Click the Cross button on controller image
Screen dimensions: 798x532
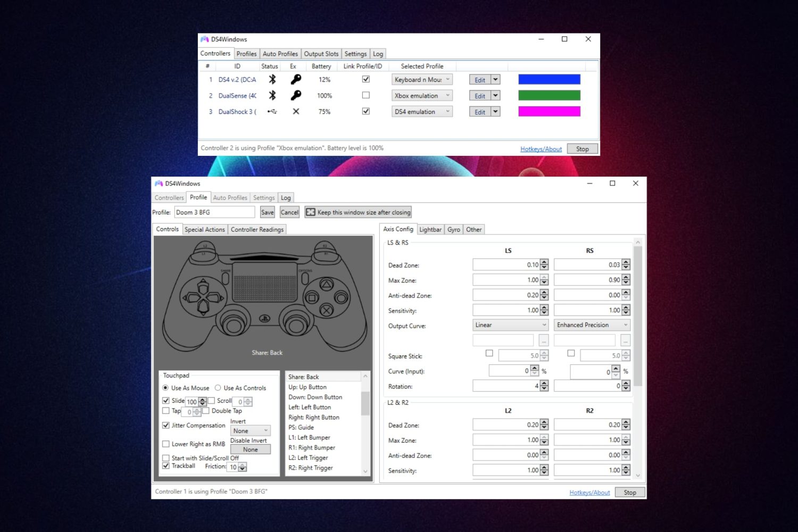pos(326,310)
